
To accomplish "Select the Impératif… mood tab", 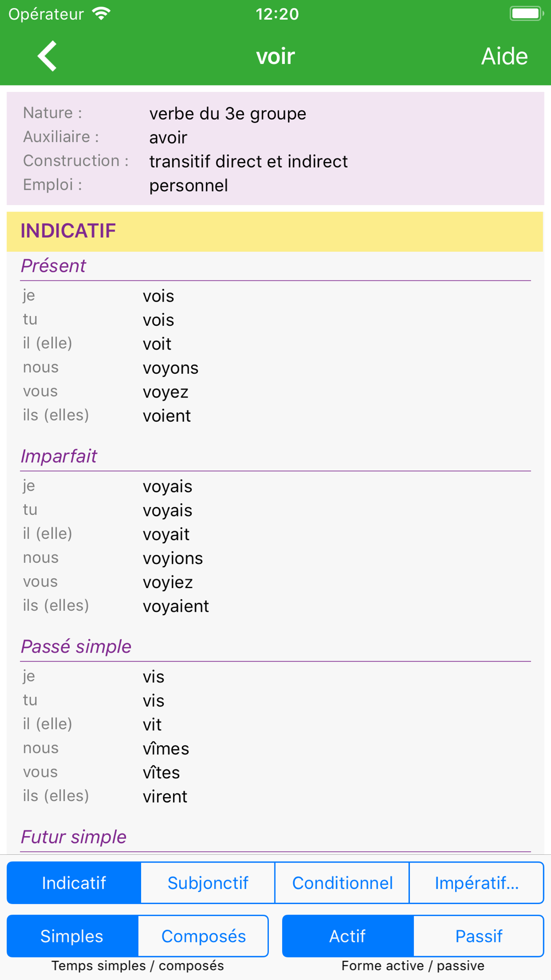I will [477, 883].
